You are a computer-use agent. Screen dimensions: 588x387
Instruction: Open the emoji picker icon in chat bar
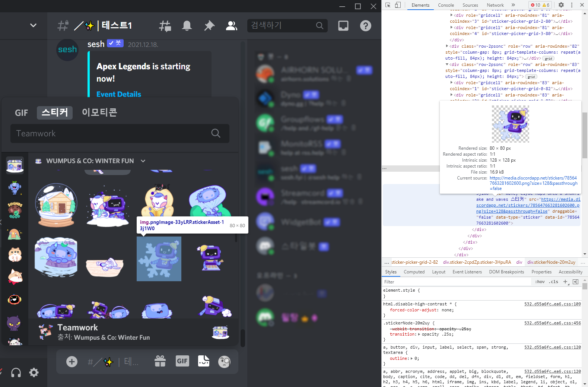[x=224, y=362]
